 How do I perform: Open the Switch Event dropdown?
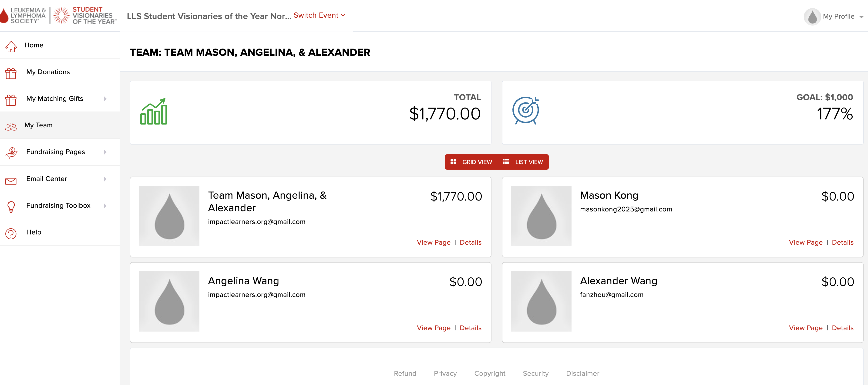[x=319, y=16]
